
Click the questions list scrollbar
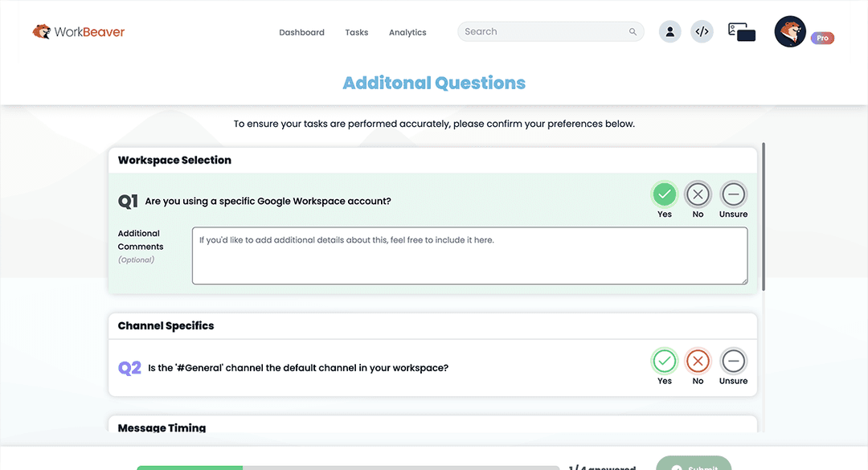tap(764, 216)
